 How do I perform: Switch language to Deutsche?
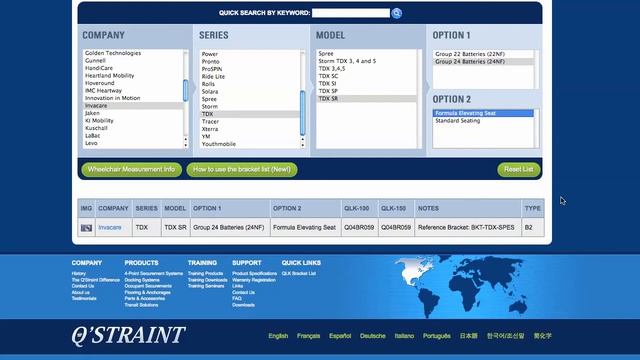[373, 336]
